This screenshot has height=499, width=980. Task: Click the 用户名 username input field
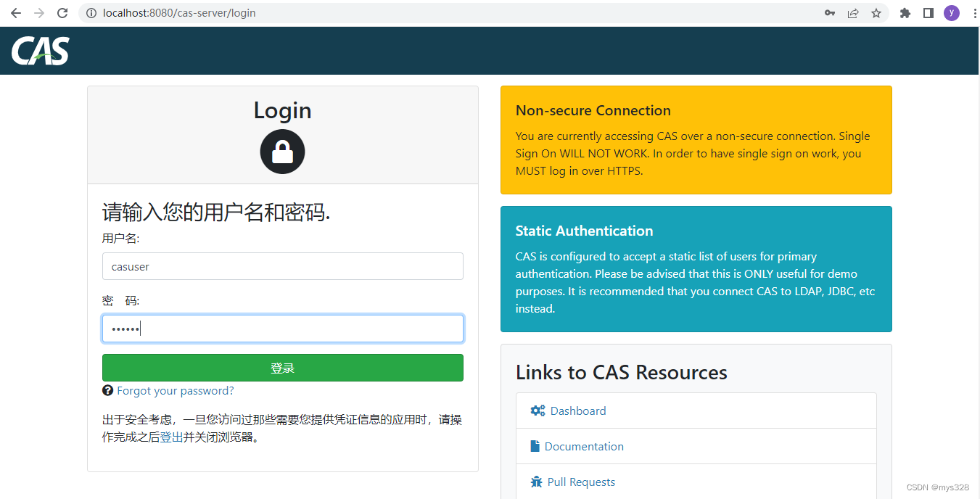pyautogui.click(x=282, y=266)
